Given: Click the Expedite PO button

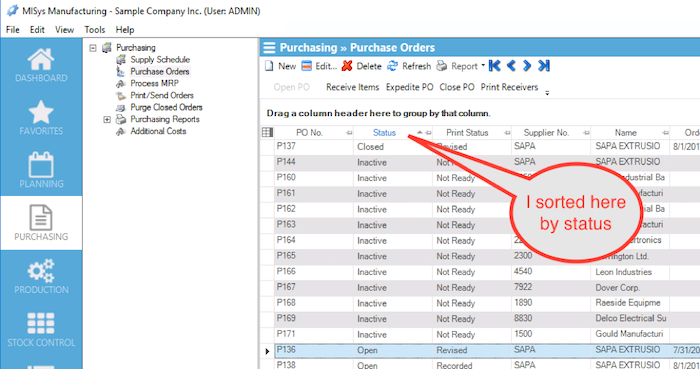Looking at the screenshot, I should coord(410,87).
